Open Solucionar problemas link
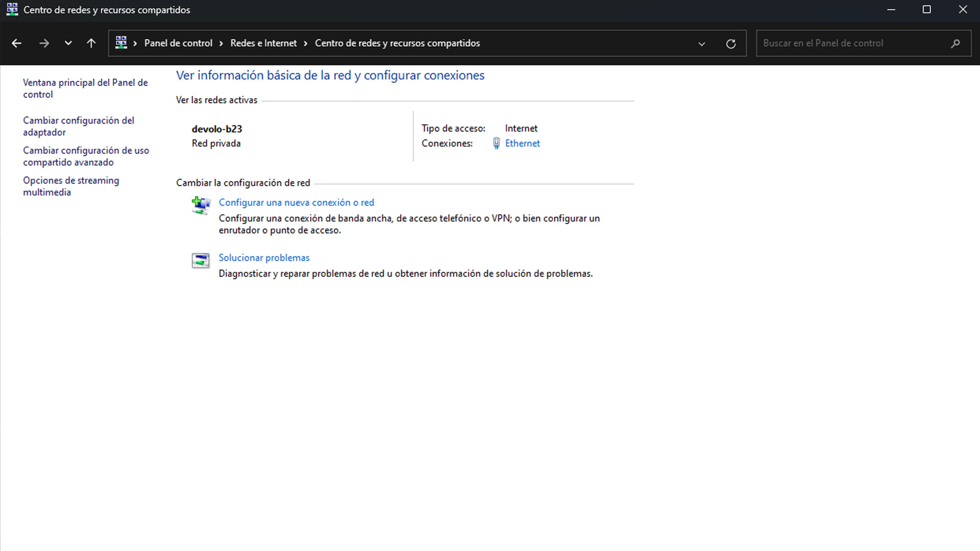Viewport: 980px width, 551px height. tap(264, 257)
